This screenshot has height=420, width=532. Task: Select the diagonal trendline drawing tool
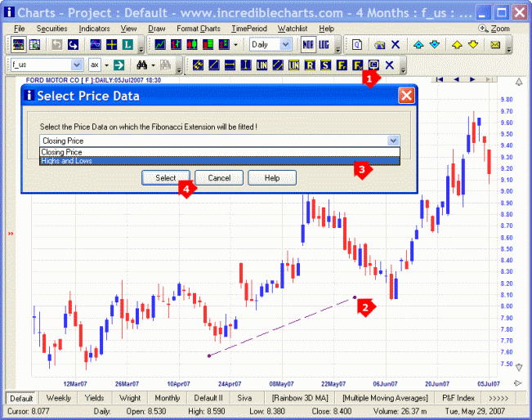214,65
